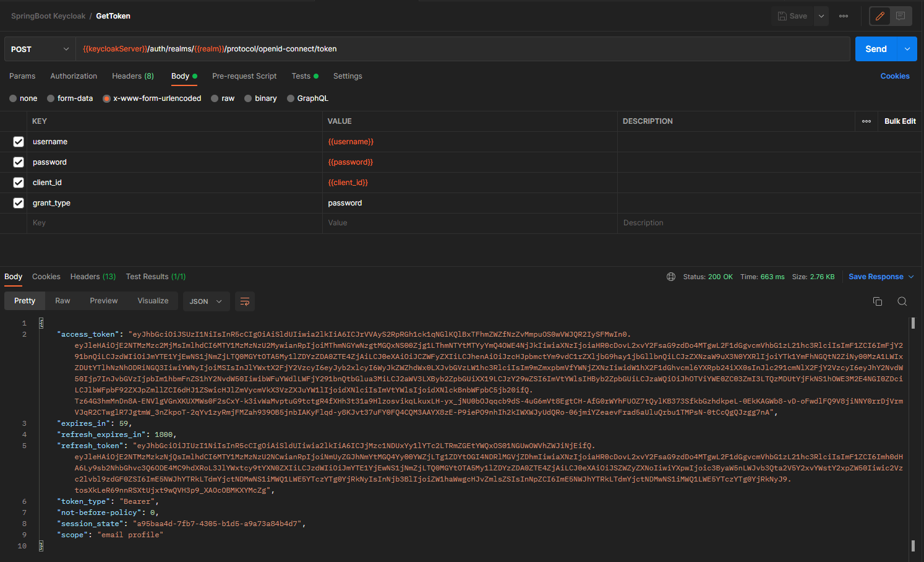Click the Save Response button
924x562 pixels.
876,277
